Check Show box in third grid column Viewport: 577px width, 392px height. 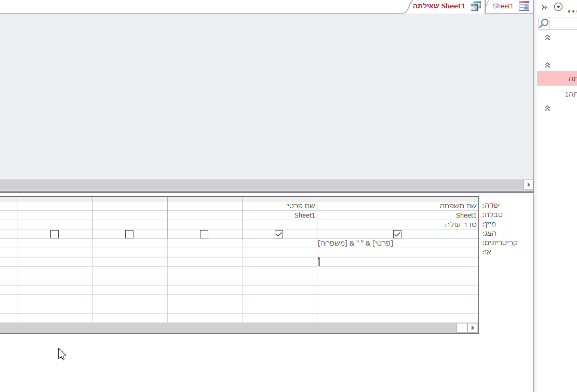click(204, 234)
